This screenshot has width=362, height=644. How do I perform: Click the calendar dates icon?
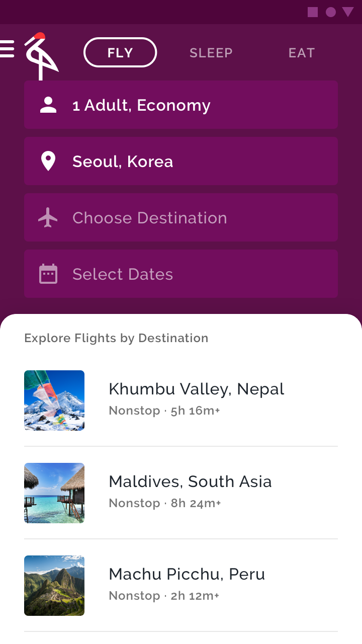[x=48, y=274]
